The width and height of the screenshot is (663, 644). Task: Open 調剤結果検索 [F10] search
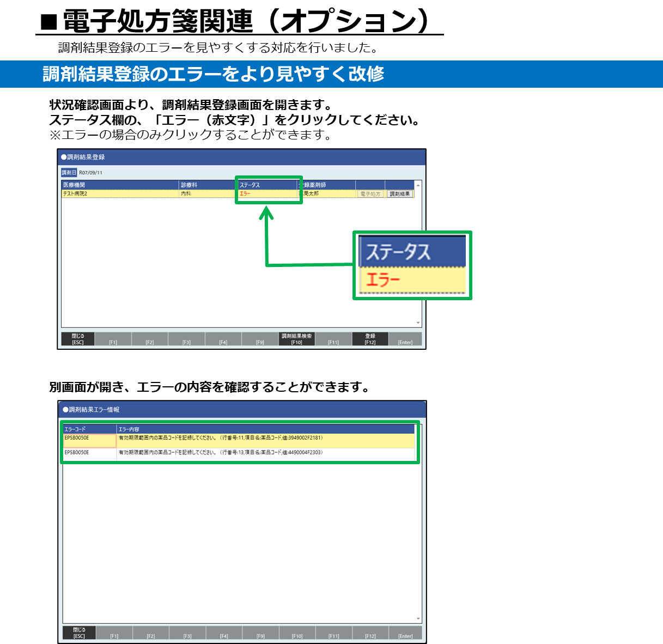coord(296,339)
